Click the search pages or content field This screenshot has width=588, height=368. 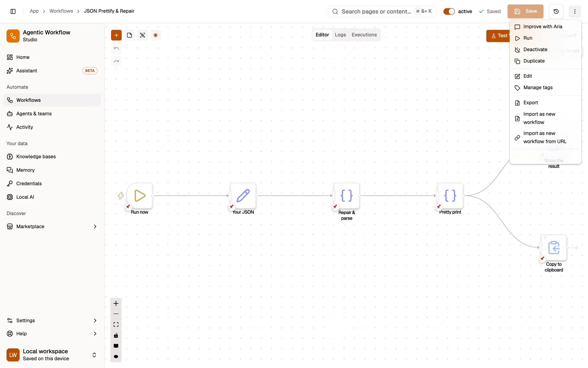pyautogui.click(x=381, y=11)
